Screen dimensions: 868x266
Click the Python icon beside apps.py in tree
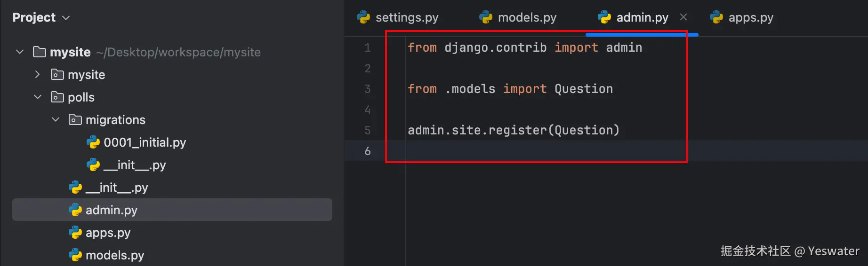[x=75, y=232]
